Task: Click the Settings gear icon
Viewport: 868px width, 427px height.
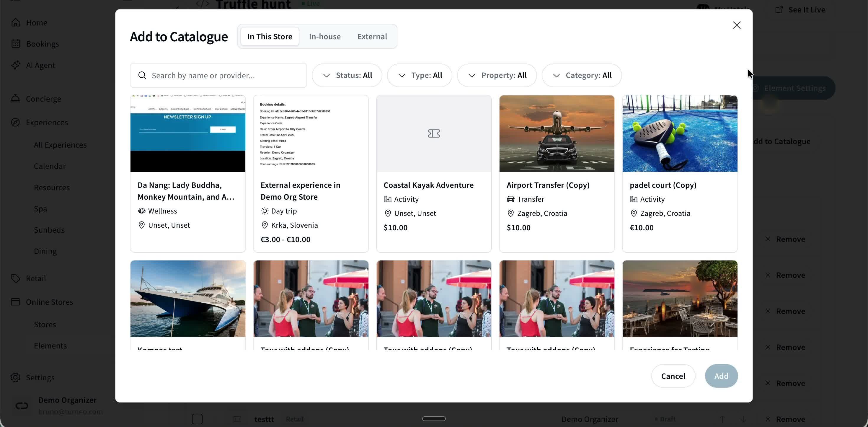Action: [x=15, y=377]
